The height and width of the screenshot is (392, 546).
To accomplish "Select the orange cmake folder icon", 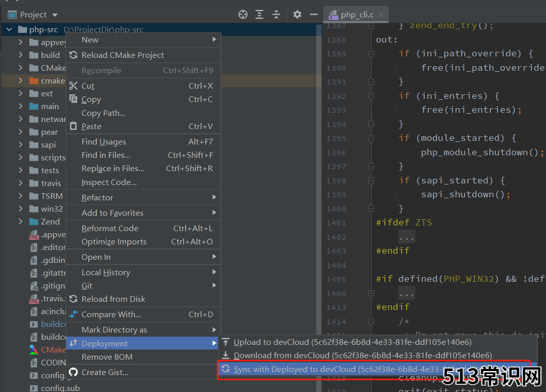I will coord(34,81).
